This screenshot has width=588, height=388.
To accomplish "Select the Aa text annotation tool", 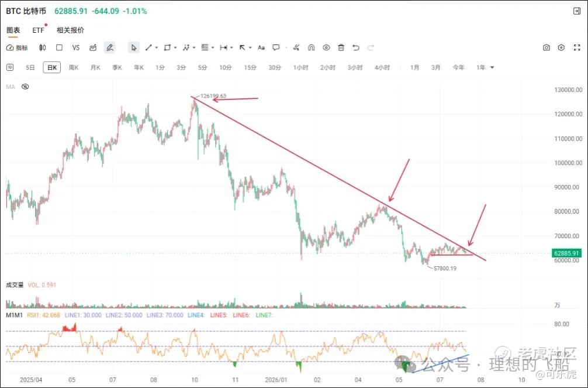I will pyautogui.click(x=261, y=48).
